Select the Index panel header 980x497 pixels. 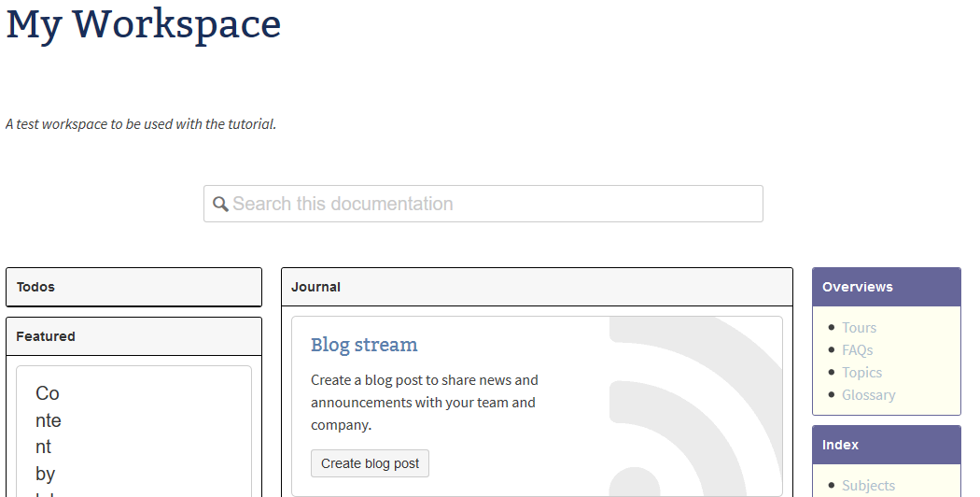(x=886, y=445)
